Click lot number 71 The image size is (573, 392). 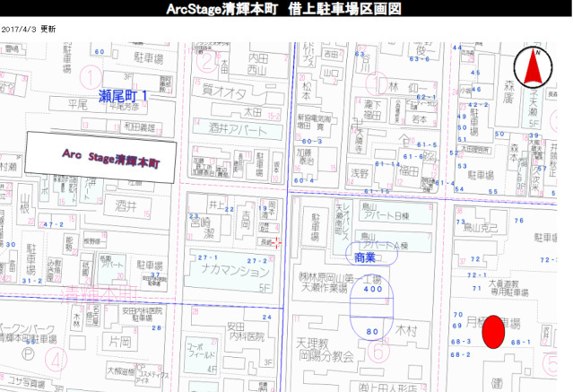[476, 288]
